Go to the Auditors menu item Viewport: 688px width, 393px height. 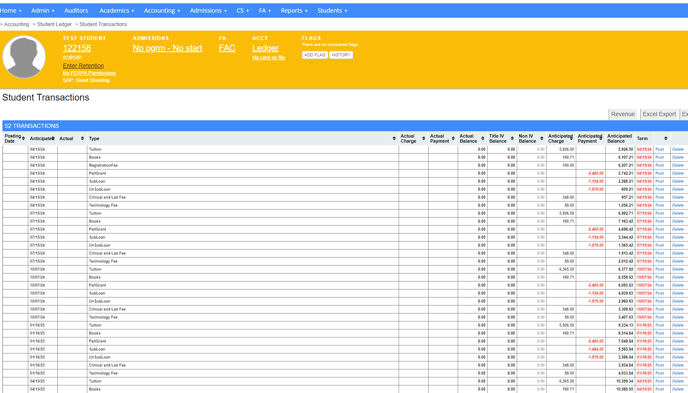tap(76, 11)
